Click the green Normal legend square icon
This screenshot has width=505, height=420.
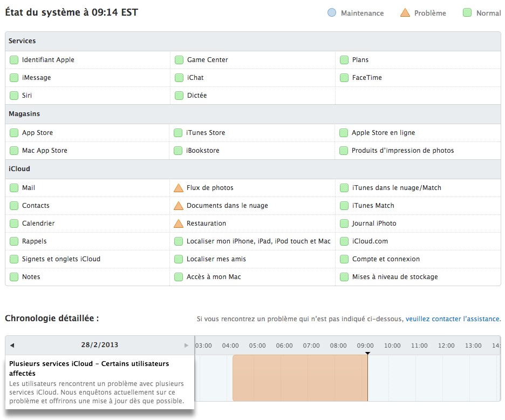coord(467,12)
